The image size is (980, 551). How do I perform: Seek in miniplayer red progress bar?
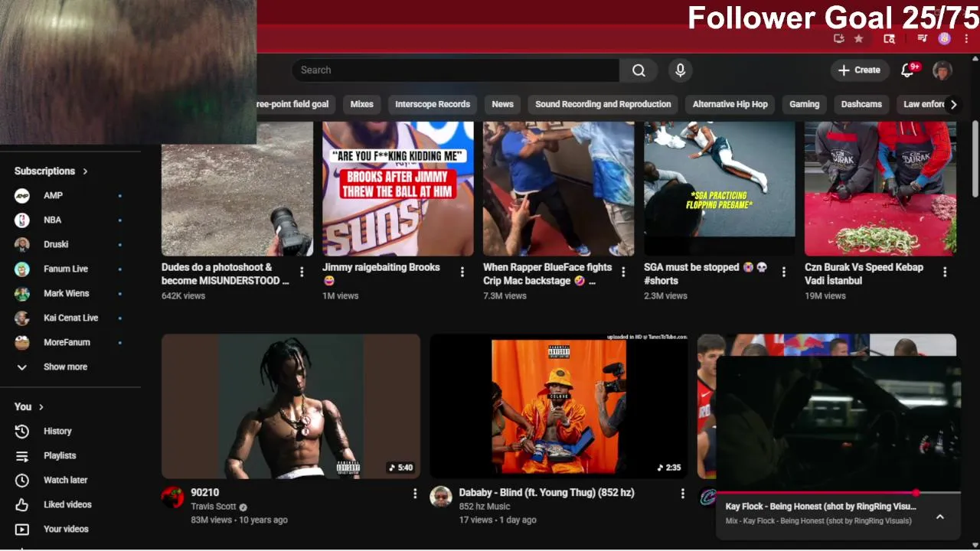pos(838,493)
